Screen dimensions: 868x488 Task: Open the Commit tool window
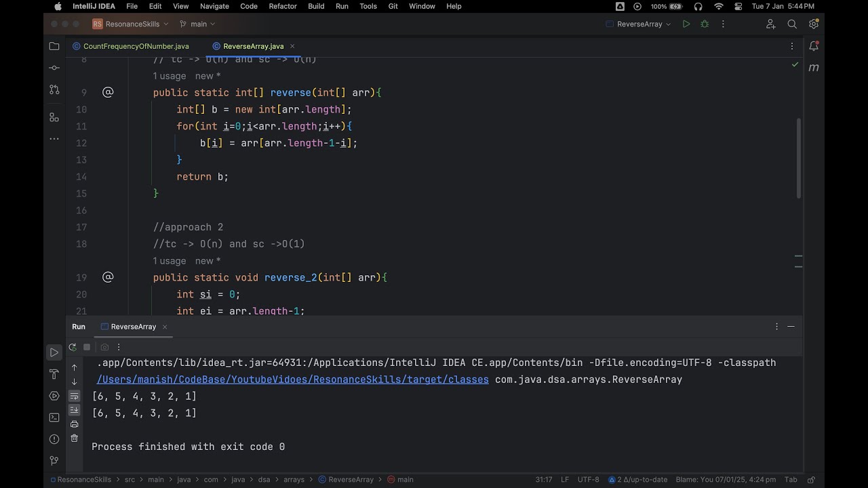pyautogui.click(x=54, y=68)
